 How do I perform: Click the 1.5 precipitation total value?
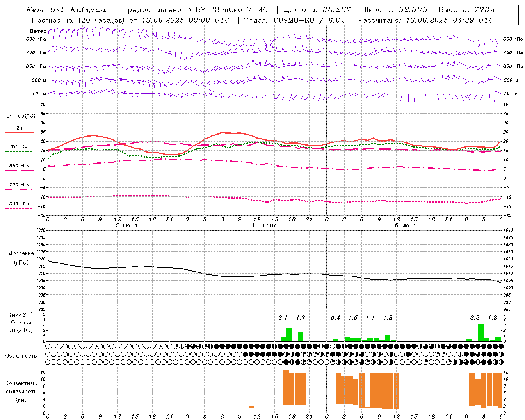coord(353,317)
